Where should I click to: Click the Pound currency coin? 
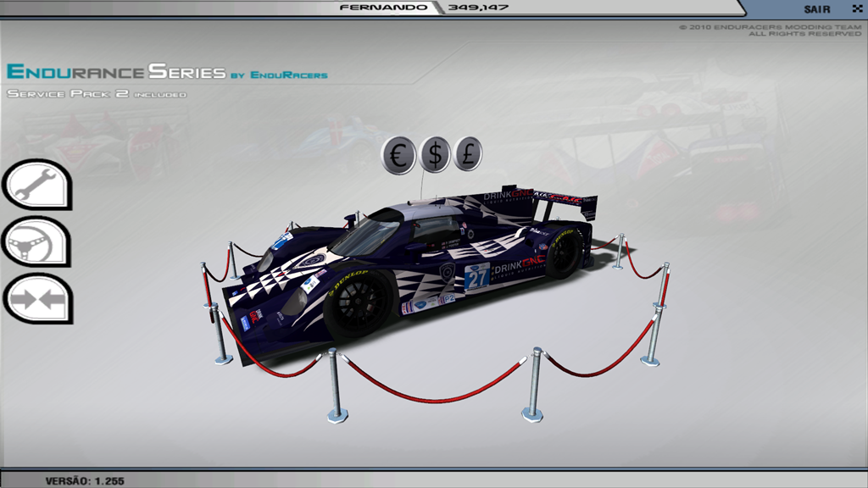pyautogui.click(x=468, y=153)
